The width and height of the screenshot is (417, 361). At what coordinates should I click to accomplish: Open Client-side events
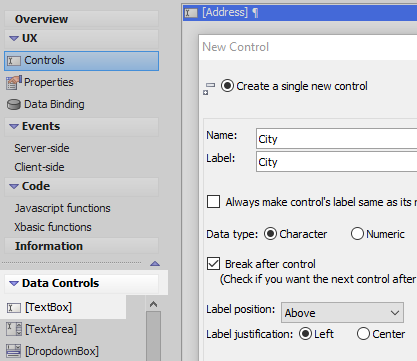tap(39, 167)
